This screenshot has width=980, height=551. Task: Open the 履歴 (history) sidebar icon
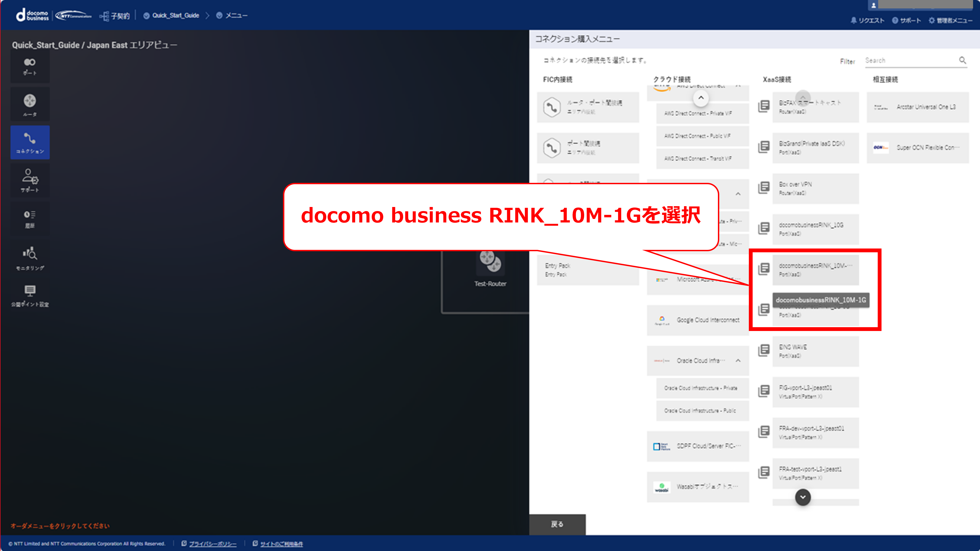click(30, 219)
